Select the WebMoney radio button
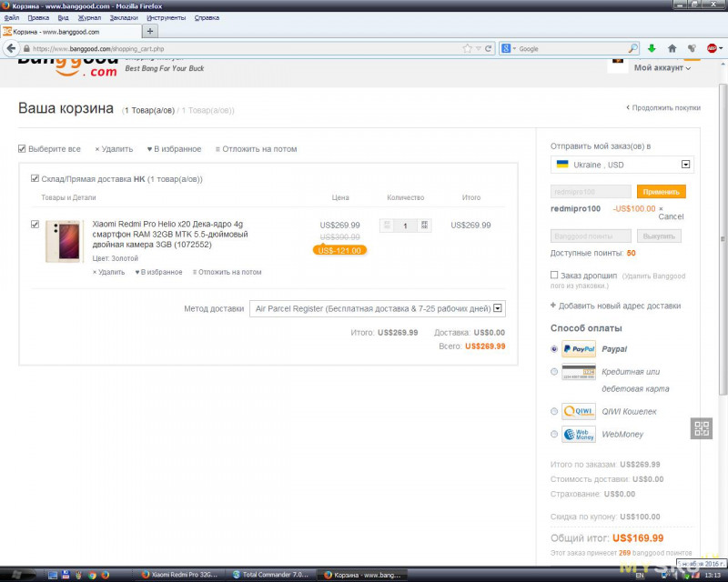The image size is (728, 582). [x=554, y=434]
